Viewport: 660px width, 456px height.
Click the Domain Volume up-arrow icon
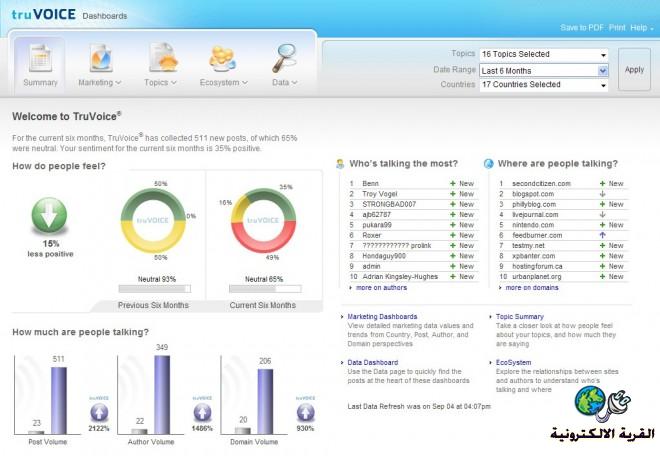[306, 412]
